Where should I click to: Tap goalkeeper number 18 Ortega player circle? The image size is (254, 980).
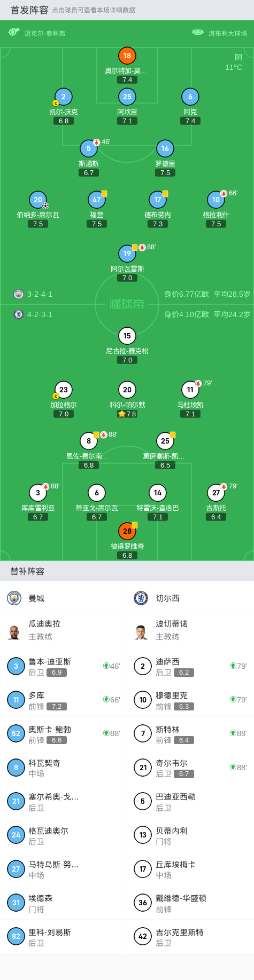click(127, 56)
